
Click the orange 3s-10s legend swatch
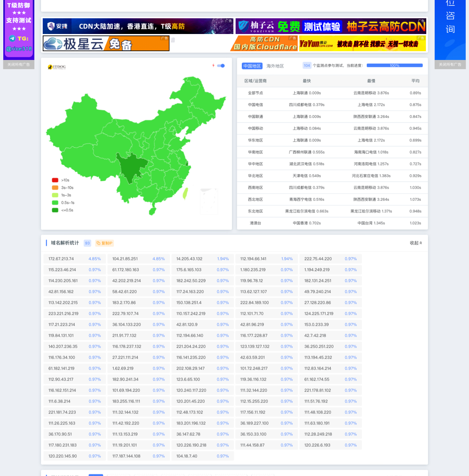click(x=55, y=188)
